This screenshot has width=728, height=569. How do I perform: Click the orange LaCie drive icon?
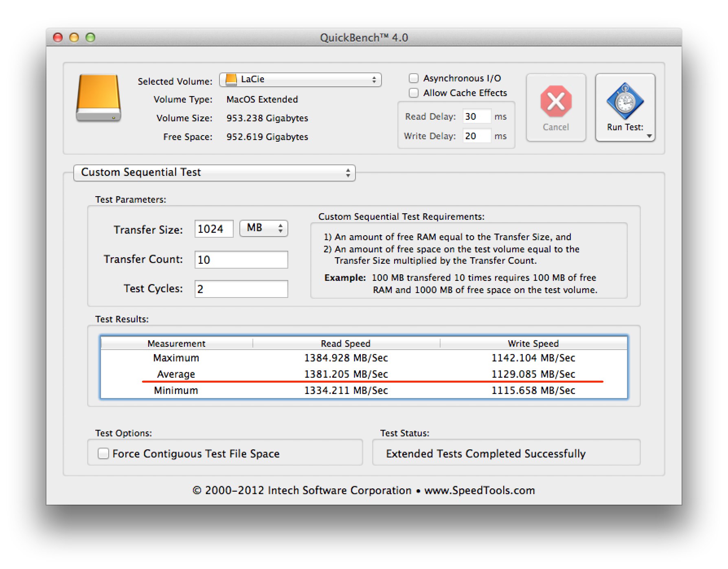point(99,98)
